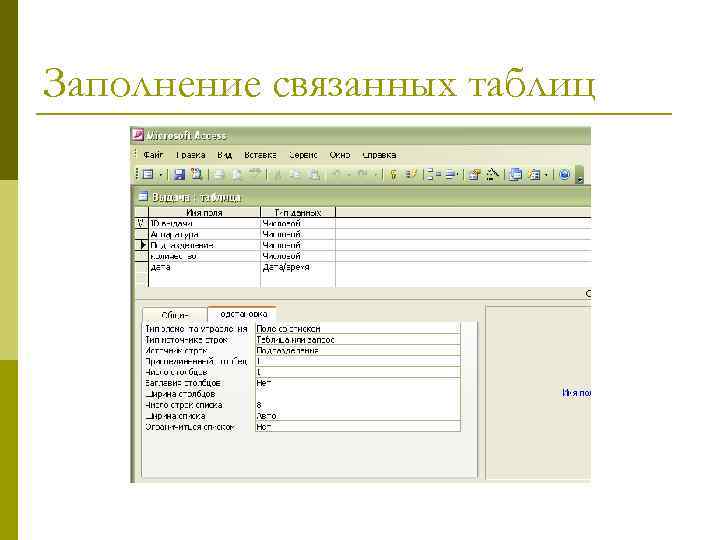
Task: Click the Выдача table window icon
Action: (143, 197)
